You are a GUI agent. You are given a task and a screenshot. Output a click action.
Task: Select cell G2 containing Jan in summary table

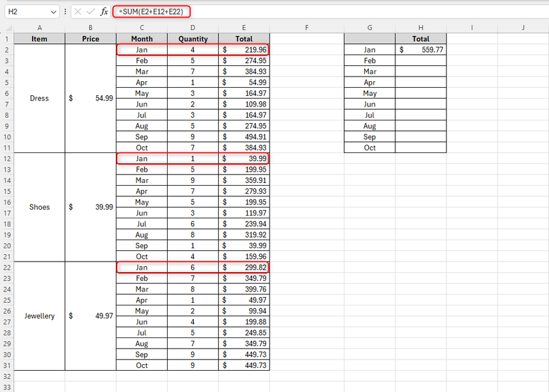point(369,49)
